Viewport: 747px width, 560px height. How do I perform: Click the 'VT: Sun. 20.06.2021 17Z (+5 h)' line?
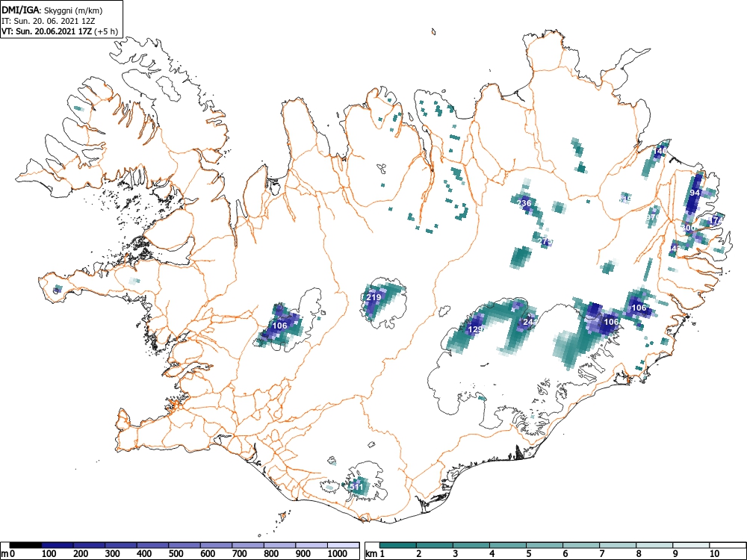(x=60, y=32)
